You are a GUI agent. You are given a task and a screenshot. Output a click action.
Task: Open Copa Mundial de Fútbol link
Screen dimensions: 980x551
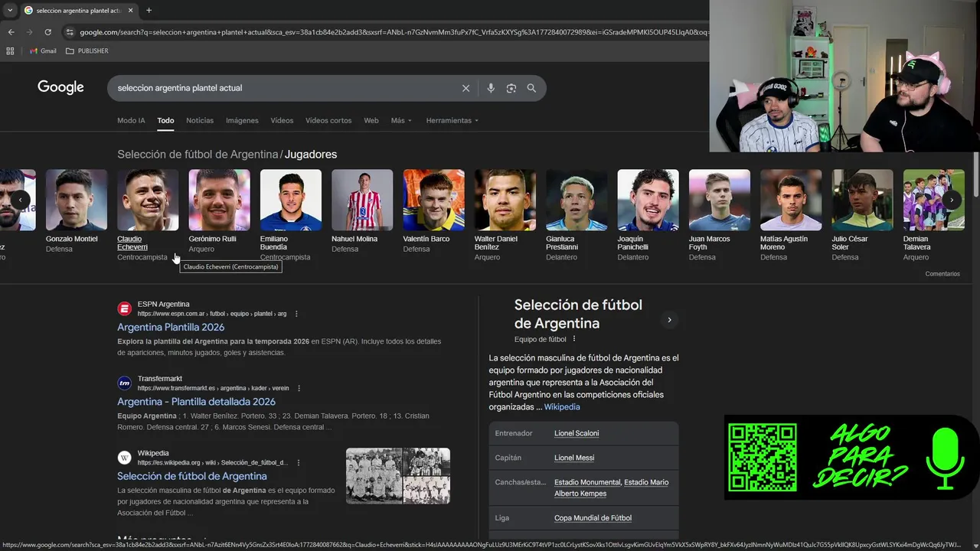click(593, 518)
